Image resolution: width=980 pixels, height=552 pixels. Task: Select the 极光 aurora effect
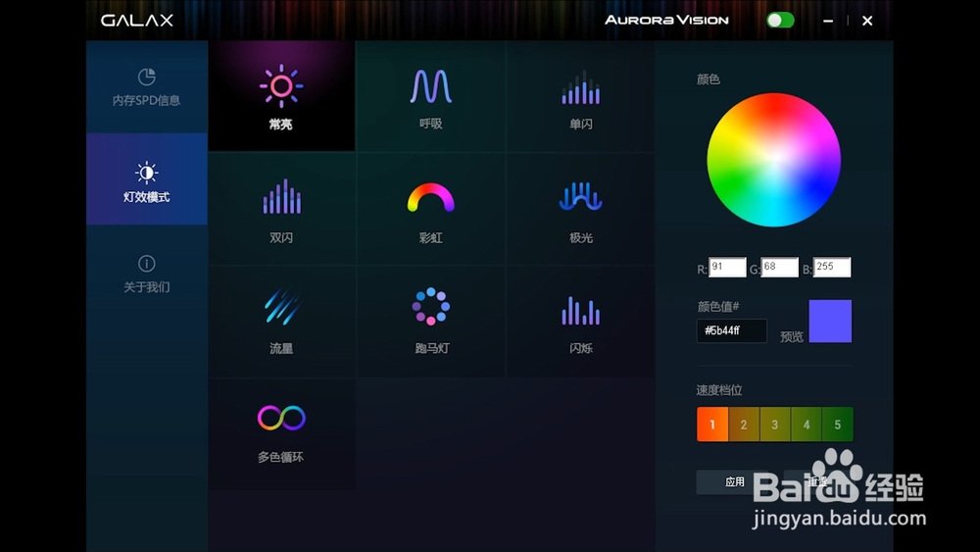[580, 209]
